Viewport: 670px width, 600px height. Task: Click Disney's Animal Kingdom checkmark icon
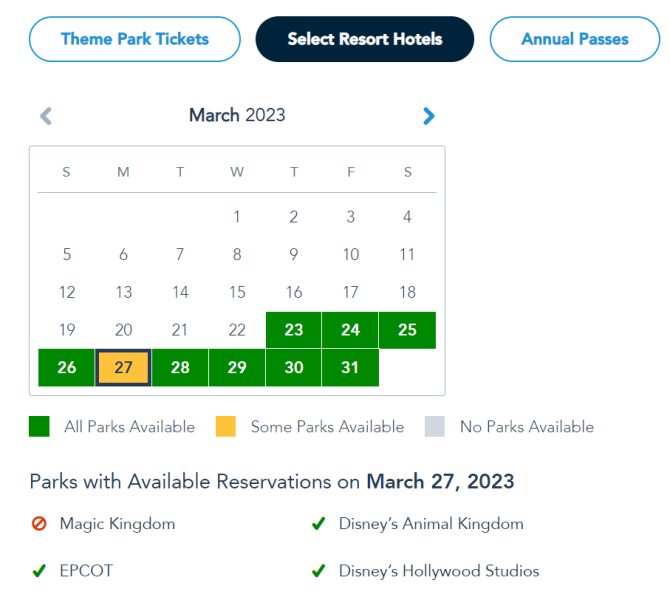(x=318, y=523)
